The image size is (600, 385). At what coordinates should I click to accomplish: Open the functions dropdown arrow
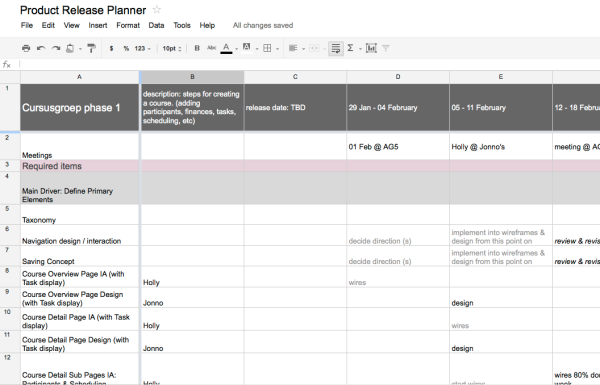360,49
